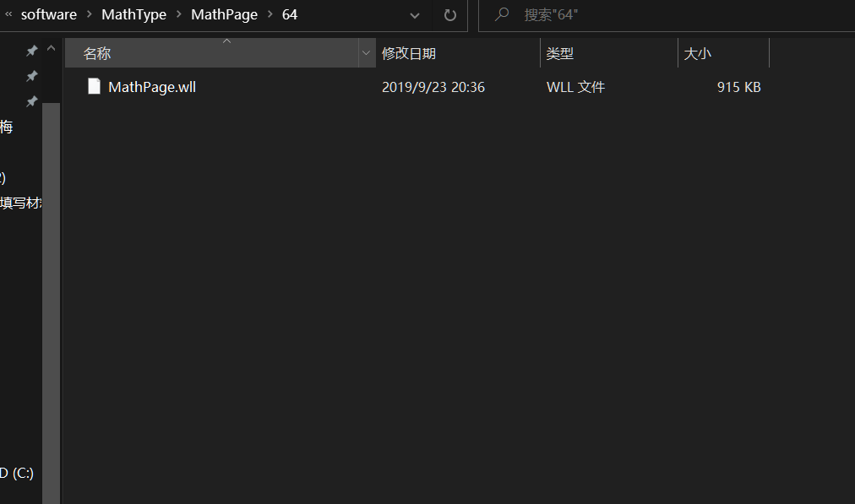Viewport: 855px width, 504px height.
Task: Toggle sort order on the 名称 column
Action: click(96, 52)
